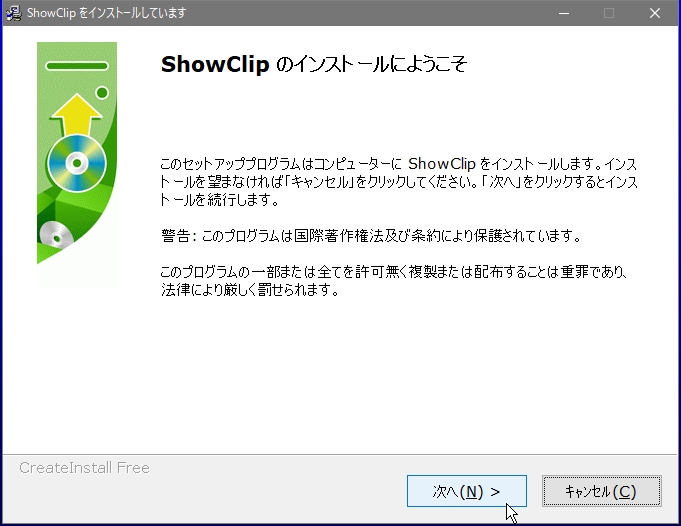Click the キャンセル(C) cancel button
681x526 pixels.
click(602, 491)
